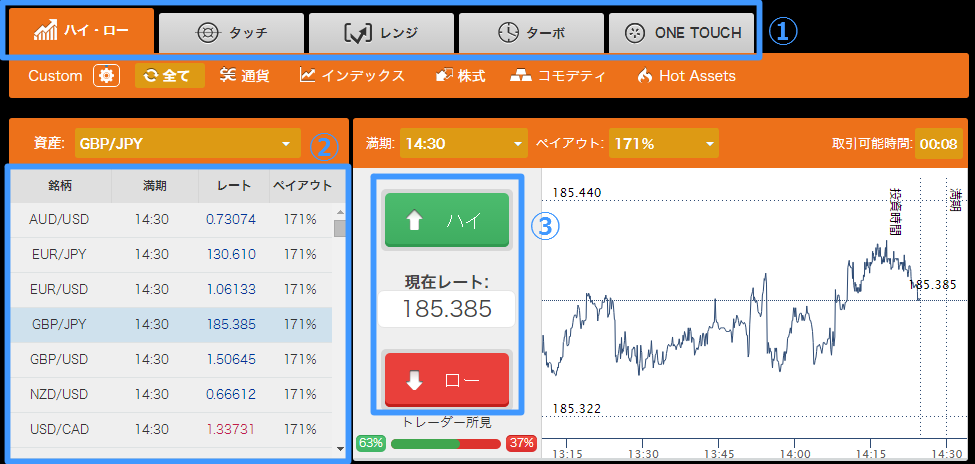Click the Custom gear settings icon
This screenshot has height=464, width=975.
pos(106,76)
